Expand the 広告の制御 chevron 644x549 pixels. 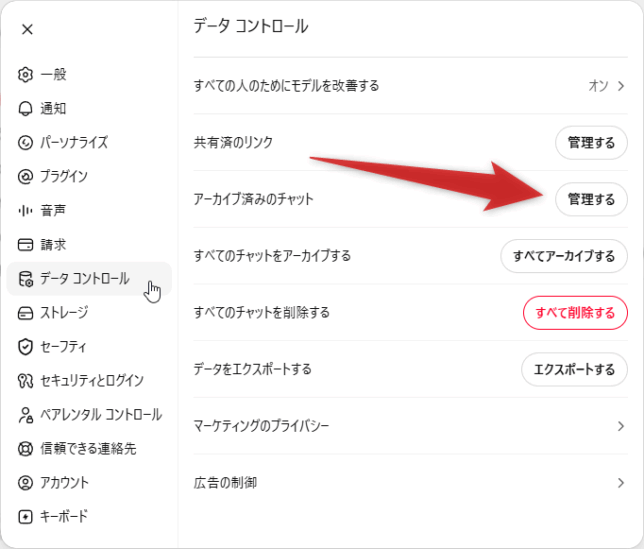pos(621,482)
